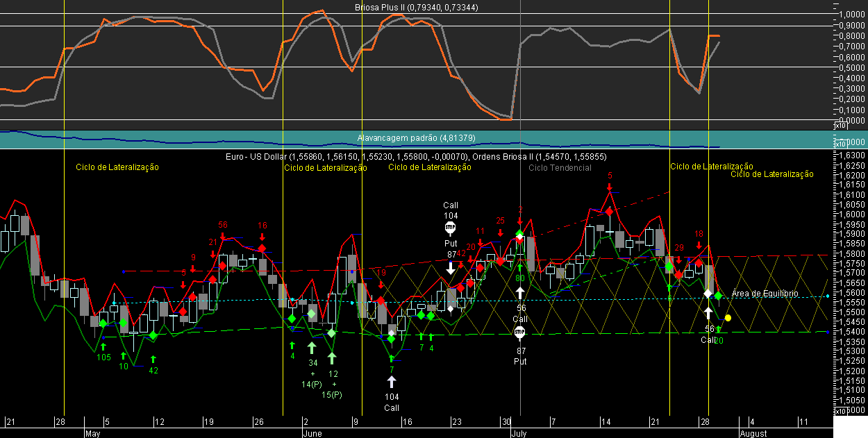Click the 104 Call text at the bottom
Screen dimensions: 868x438
pyautogui.click(x=392, y=403)
